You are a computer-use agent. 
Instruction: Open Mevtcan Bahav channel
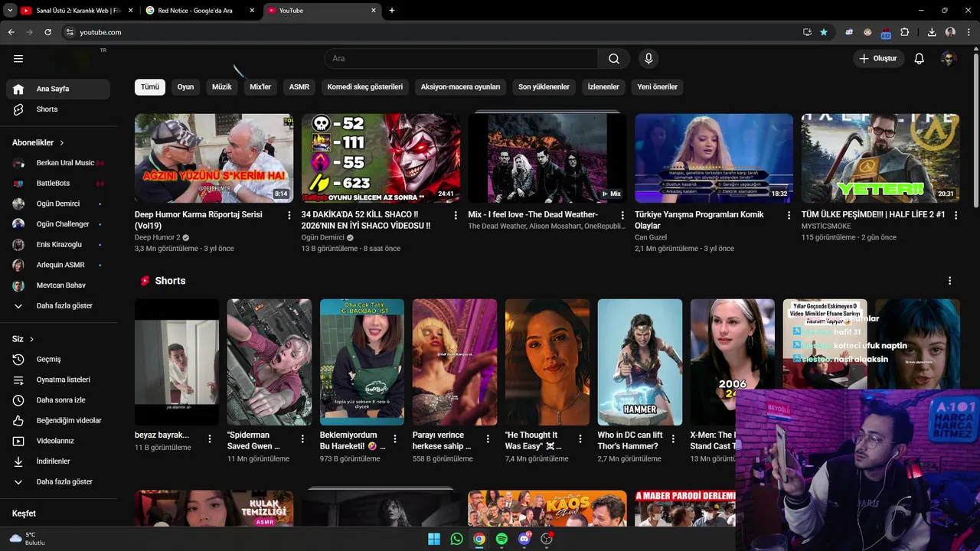[x=58, y=285]
